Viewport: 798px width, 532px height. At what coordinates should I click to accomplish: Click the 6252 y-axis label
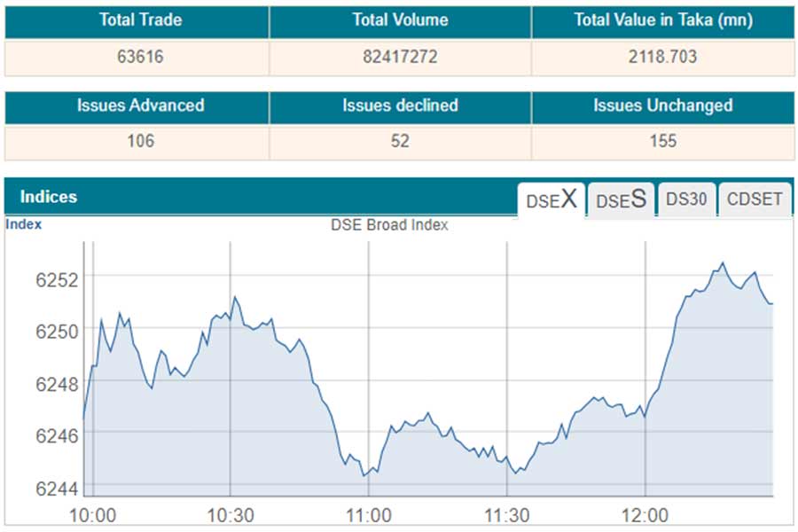(58, 279)
